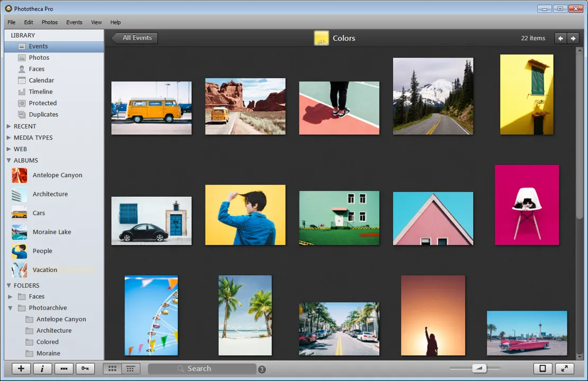Click the Colors event title
The height and width of the screenshot is (381, 588).
click(344, 38)
